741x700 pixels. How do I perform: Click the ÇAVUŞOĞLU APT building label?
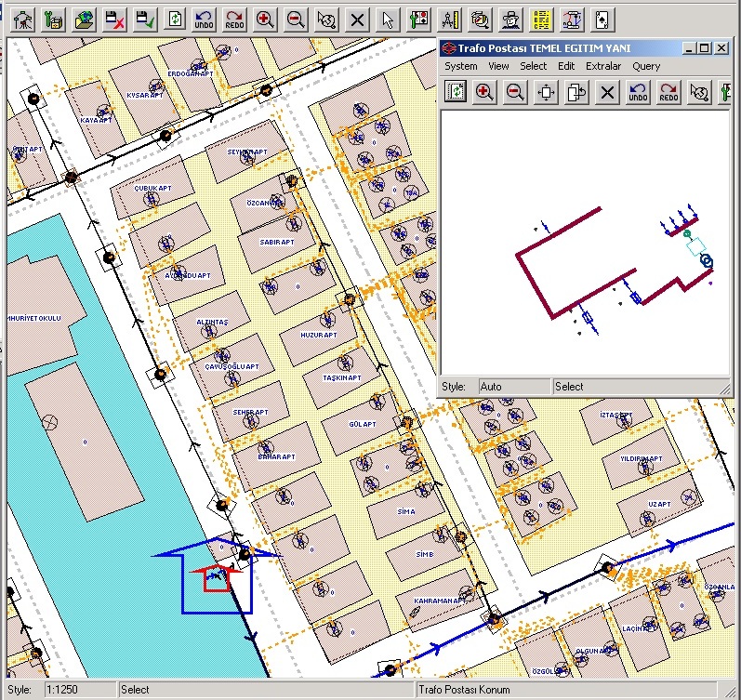point(232,366)
